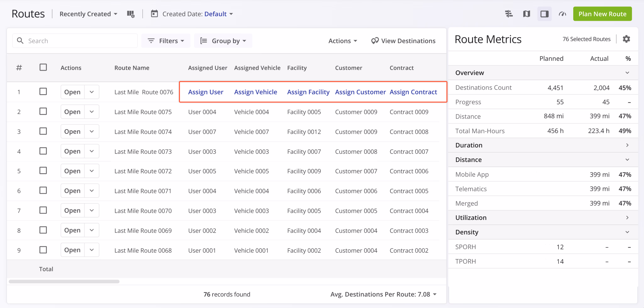This screenshot has height=308, width=644.
Task: Click the calendar icon next to Created Date
Action: click(154, 14)
